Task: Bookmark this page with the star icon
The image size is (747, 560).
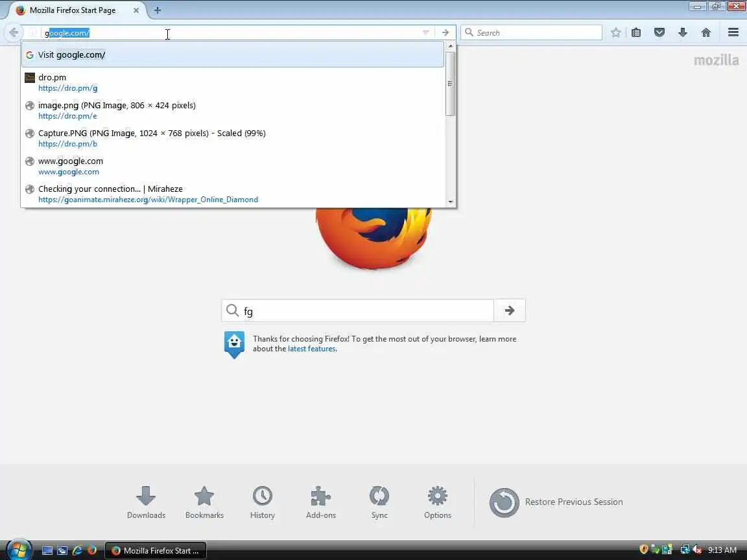Action: pyautogui.click(x=615, y=32)
